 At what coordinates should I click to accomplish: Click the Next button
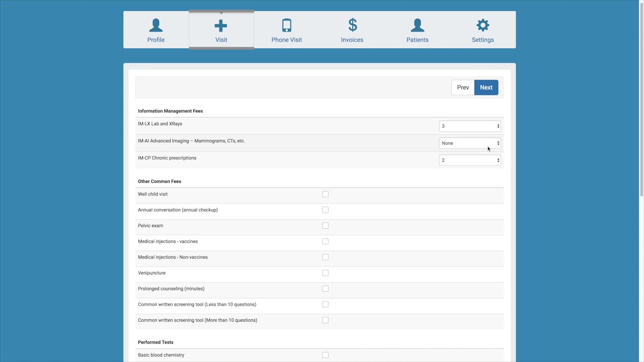[x=486, y=87]
